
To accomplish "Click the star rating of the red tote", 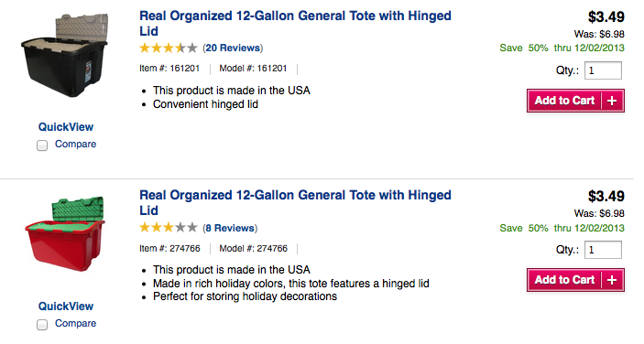I will [169, 228].
